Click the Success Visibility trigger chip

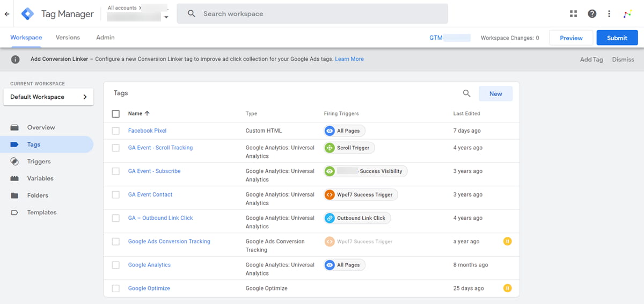366,171
